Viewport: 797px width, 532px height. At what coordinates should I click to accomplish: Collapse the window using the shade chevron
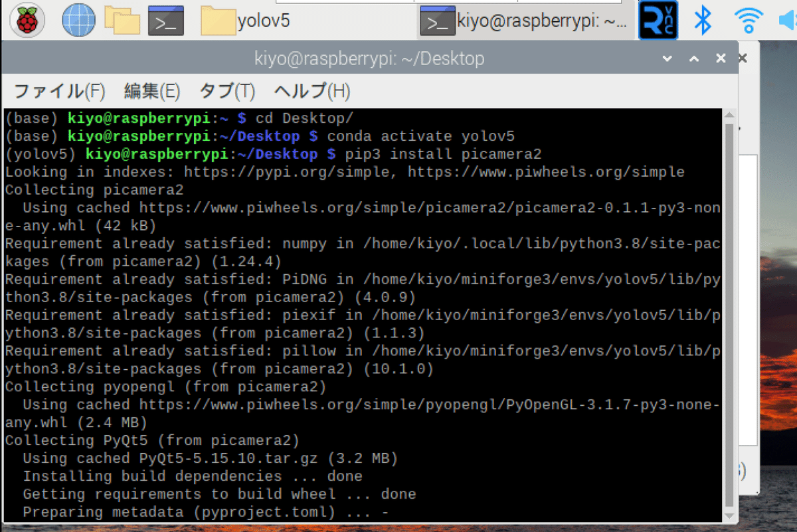click(x=667, y=58)
